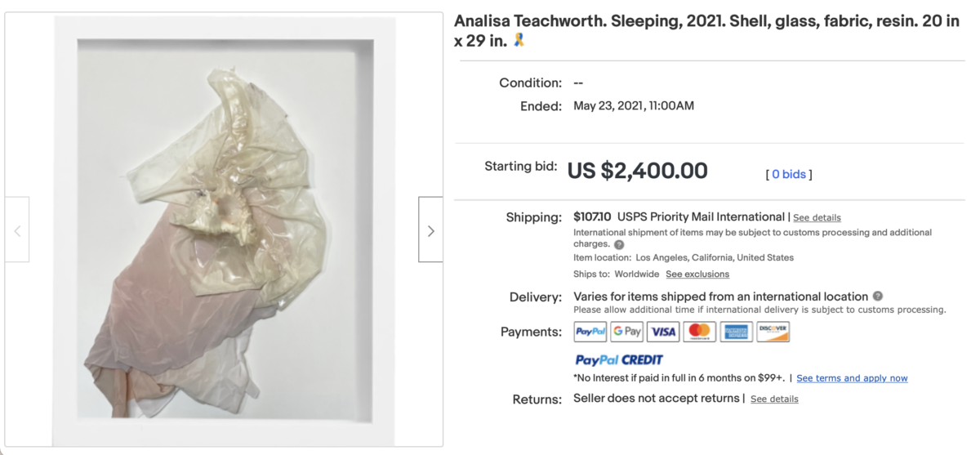The height and width of the screenshot is (455, 980).
Task: Click the PayPal Credit logo
Action: click(x=619, y=360)
